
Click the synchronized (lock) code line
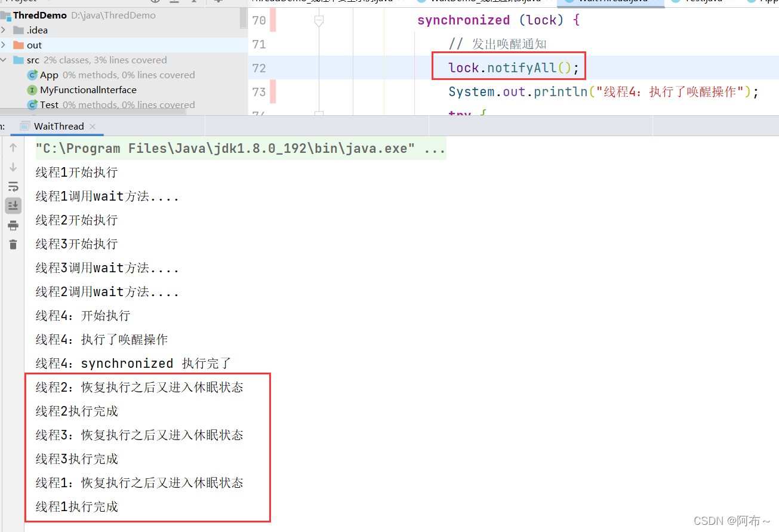point(498,20)
